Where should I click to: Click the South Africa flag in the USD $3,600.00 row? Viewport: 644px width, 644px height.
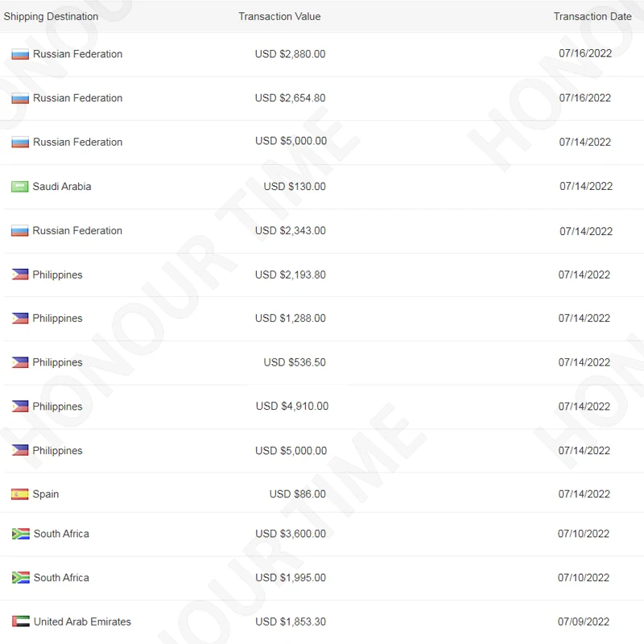coord(21,534)
